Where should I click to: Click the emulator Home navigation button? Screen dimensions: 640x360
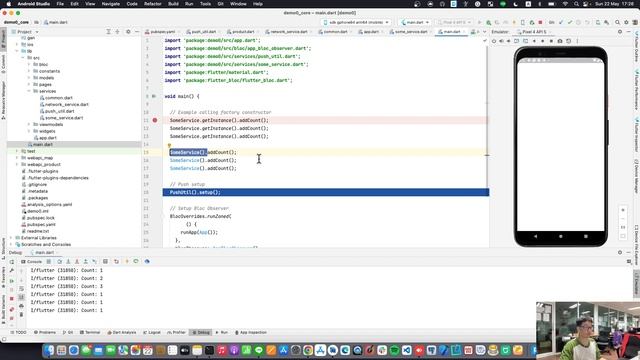[x=560, y=236]
